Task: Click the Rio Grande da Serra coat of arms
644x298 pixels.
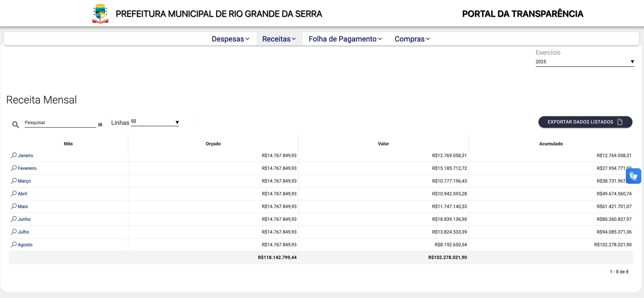Action: (x=101, y=13)
